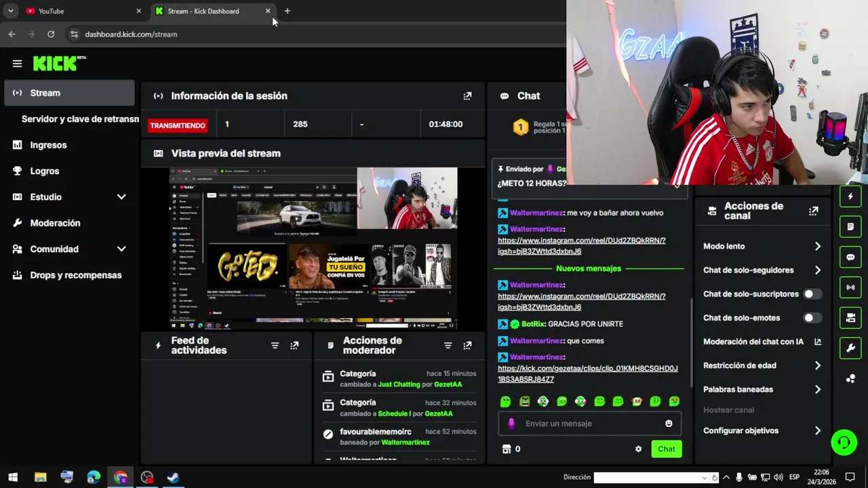868x488 pixels.
Task: Send message with green Chat button
Action: [x=667, y=449]
